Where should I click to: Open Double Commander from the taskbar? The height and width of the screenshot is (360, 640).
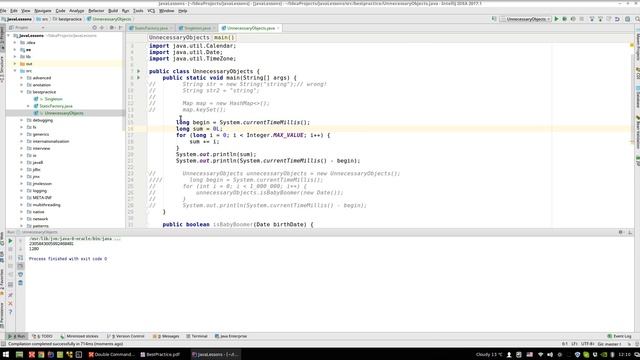click(x=111, y=355)
